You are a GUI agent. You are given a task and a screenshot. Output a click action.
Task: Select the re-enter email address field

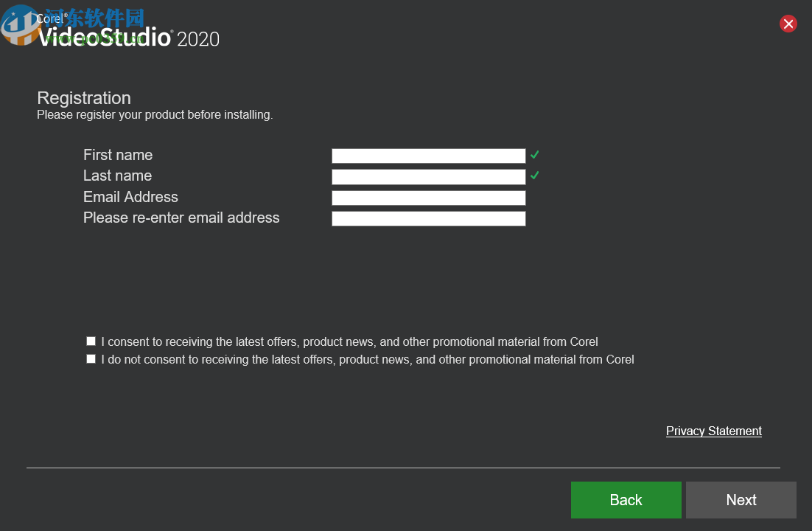point(428,218)
